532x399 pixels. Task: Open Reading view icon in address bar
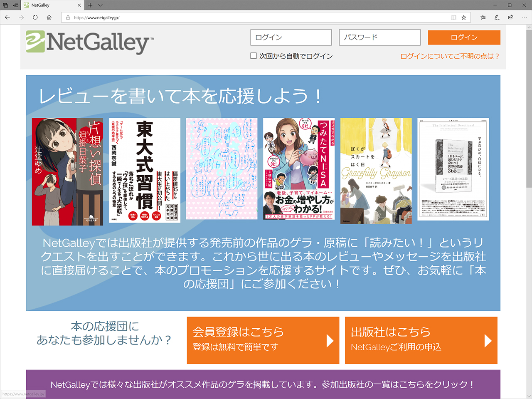453,17
